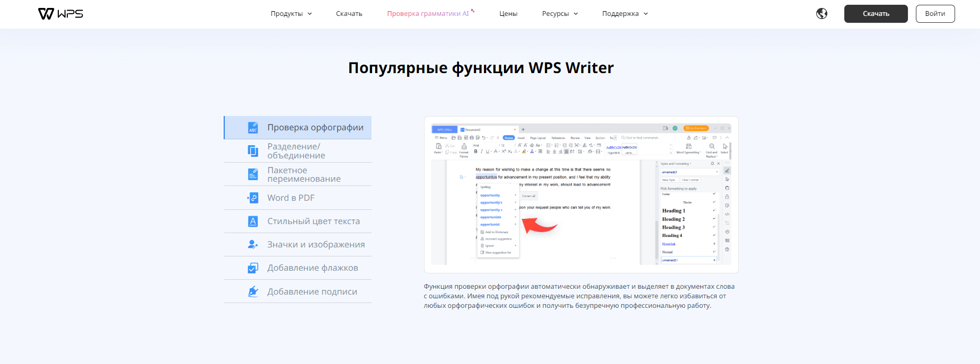
Task: Select the Добавление подписи tab
Action: click(x=312, y=291)
